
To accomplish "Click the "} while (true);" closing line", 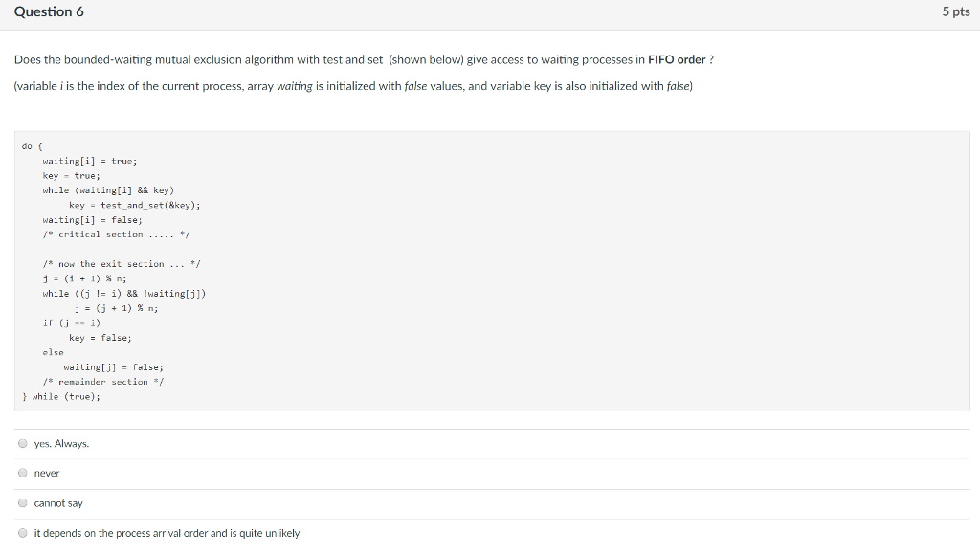I will [x=60, y=397].
